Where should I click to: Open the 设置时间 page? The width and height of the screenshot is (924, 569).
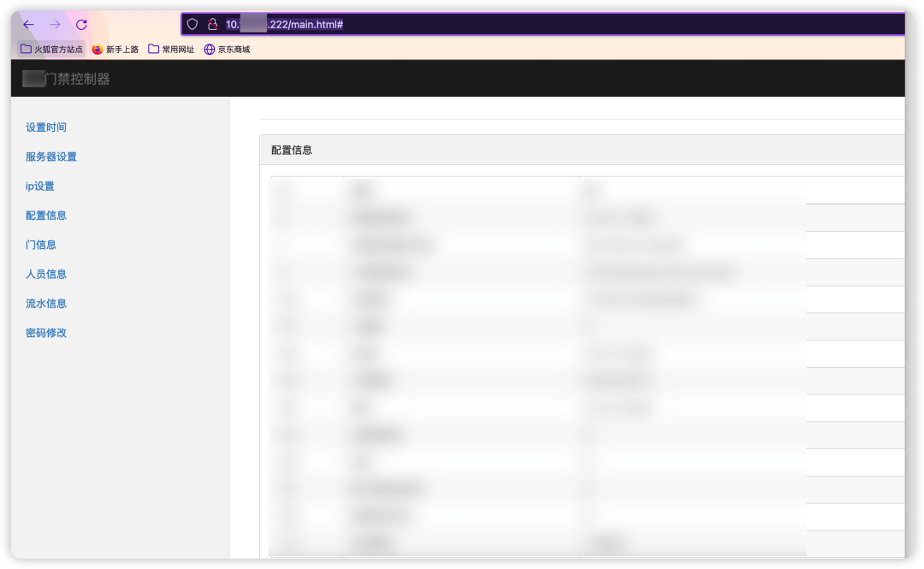46,127
